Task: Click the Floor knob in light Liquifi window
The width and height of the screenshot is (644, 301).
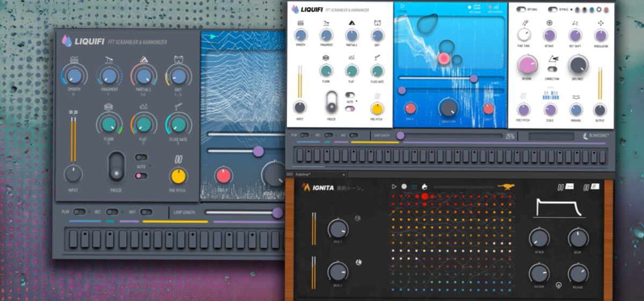Action: (326, 70)
